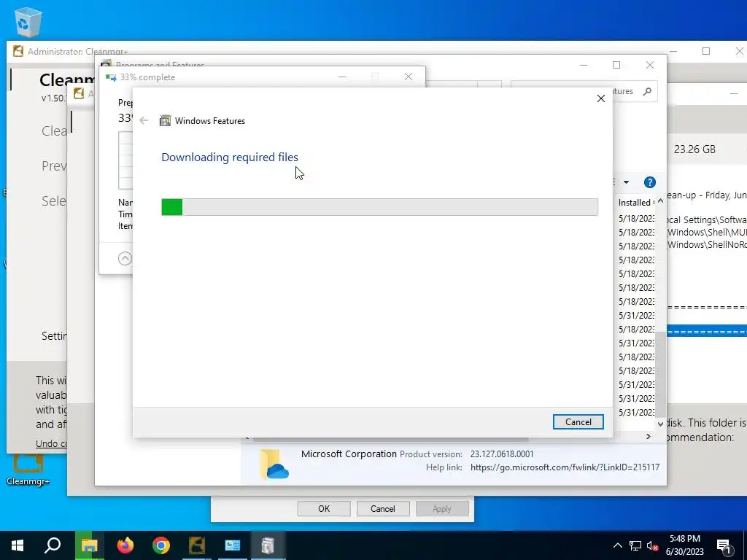Viewport: 747px width, 560px height.
Task: Open network status tray icon
Action: tap(635, 545)
